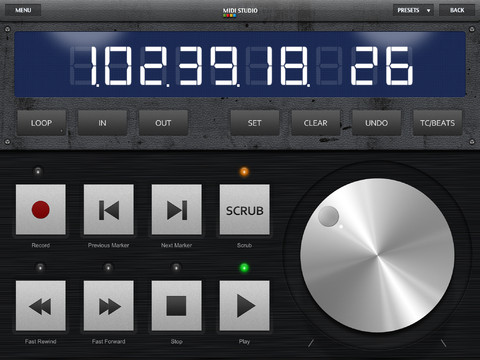Click the silver jog wheel dial

(377, 255)
